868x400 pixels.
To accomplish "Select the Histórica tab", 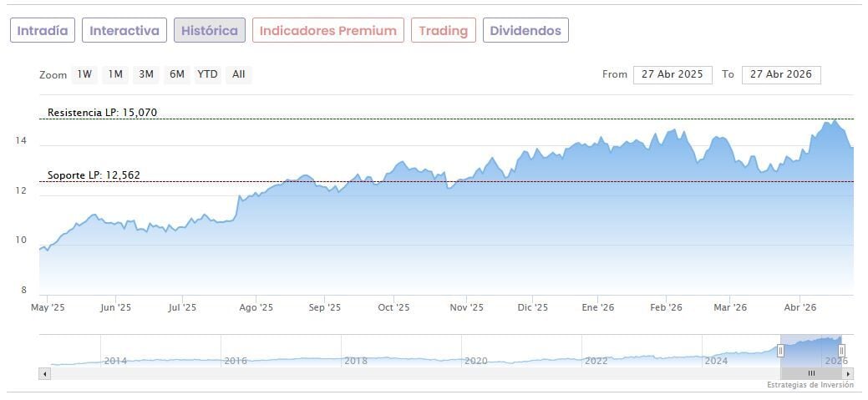I will 210,31.
